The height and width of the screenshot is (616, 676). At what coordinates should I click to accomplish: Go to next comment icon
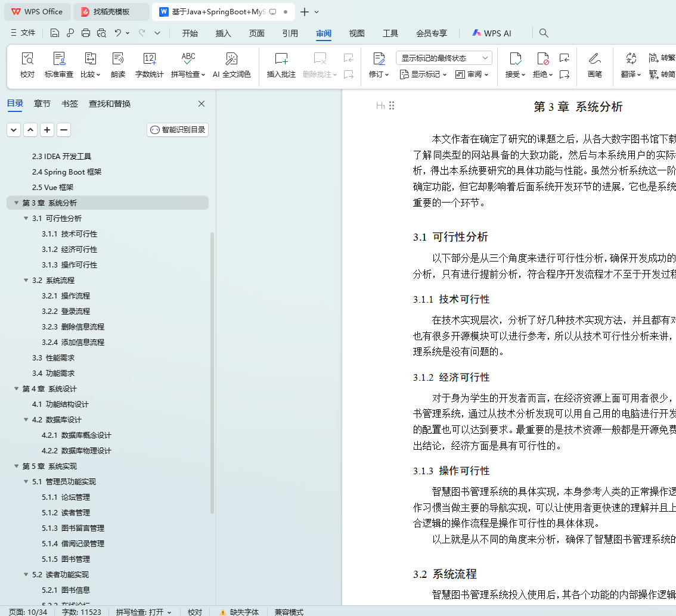pos(348,74)
